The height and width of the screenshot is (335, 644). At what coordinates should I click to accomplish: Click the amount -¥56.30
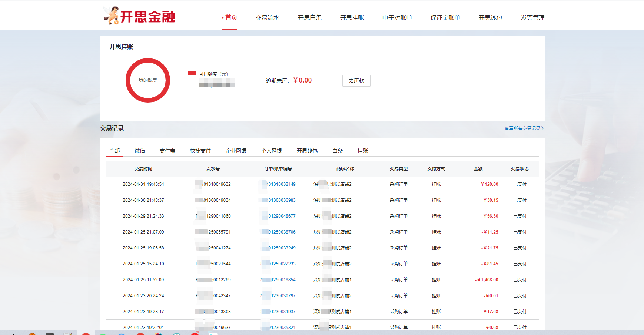(490, 216)
